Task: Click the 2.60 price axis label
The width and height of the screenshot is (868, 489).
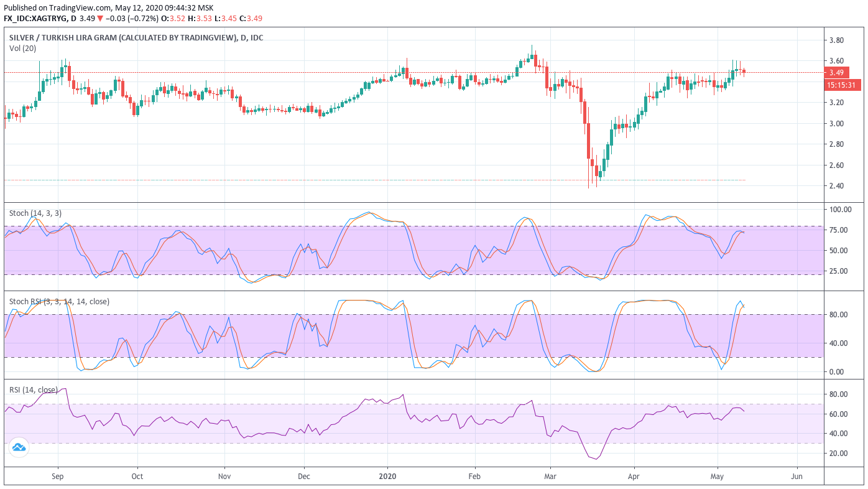Action: pos(836,165)
